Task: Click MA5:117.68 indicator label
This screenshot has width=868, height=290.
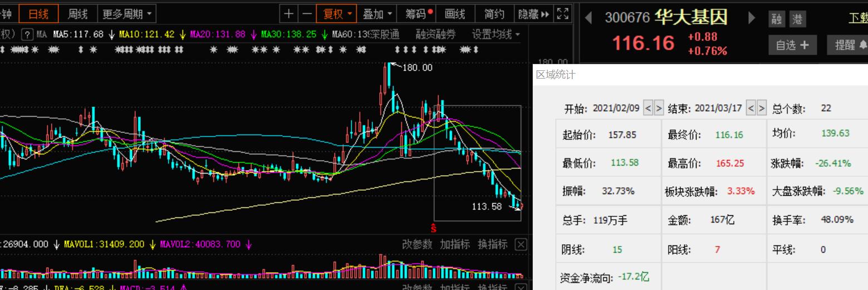Action: [79, 35]
